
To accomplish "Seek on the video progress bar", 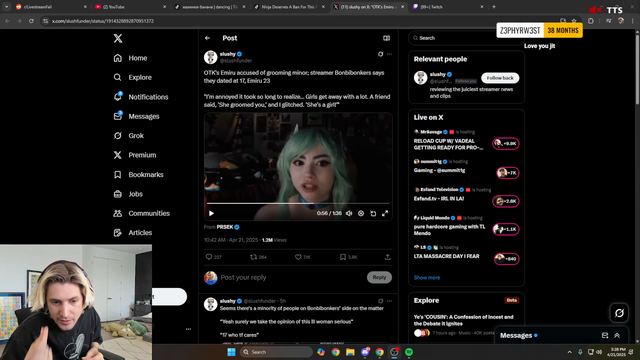I will (298, 203).
